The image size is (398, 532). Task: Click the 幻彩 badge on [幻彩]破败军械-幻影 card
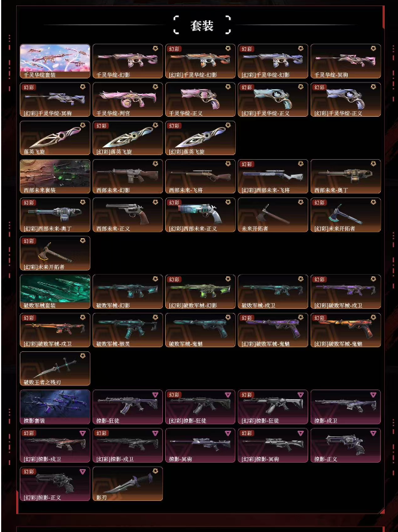tap(174, 279)
